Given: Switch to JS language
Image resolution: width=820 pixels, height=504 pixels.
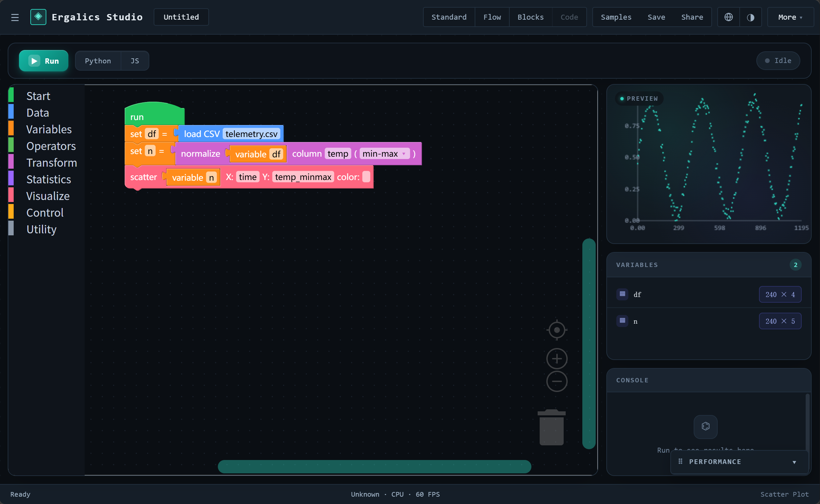Looking at the screenshot, I should (x=135, y=61).
